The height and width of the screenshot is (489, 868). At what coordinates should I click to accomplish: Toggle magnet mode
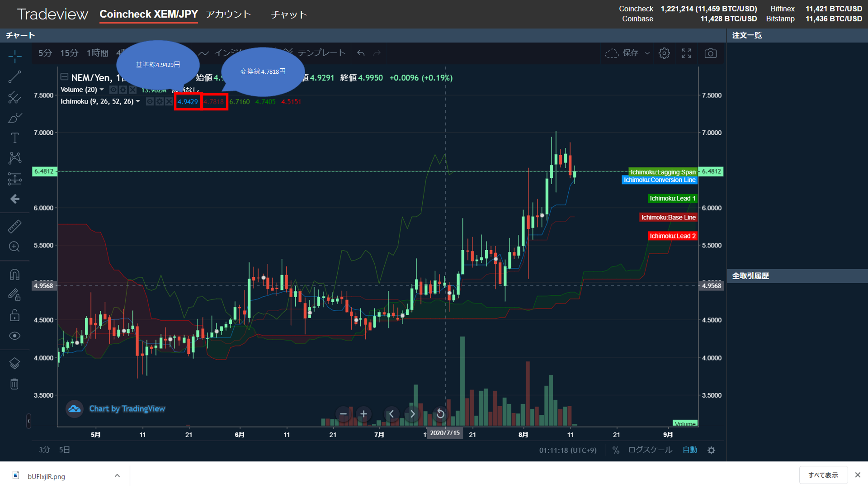point(15,275)
